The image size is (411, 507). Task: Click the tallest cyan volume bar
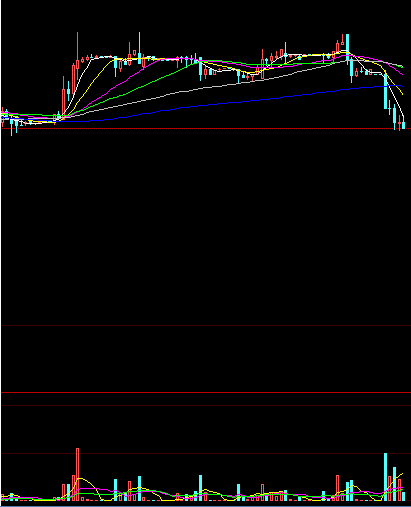(385, 477)
